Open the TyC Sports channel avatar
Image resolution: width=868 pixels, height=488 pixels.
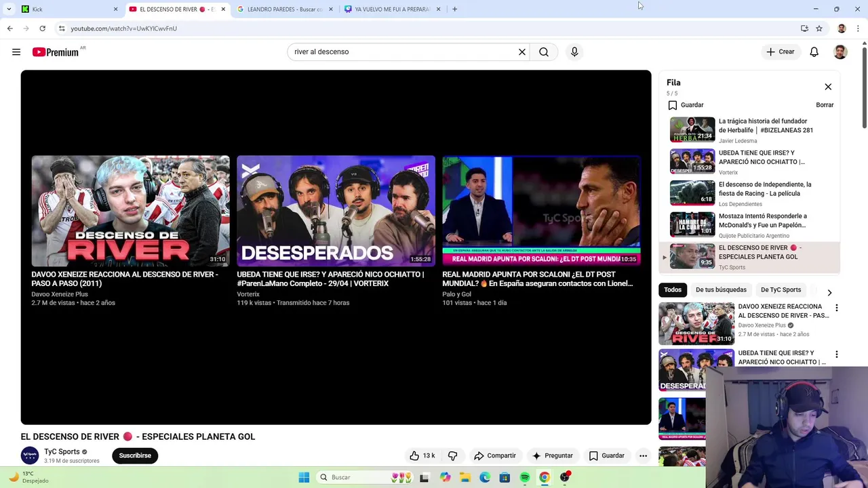[30, 455]
